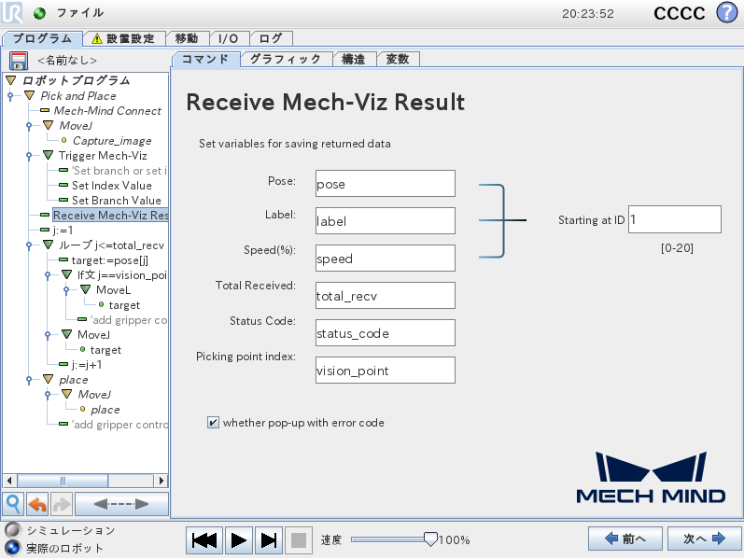
Task: Click the move-node left-right arrows button
Action: (121, 504)
